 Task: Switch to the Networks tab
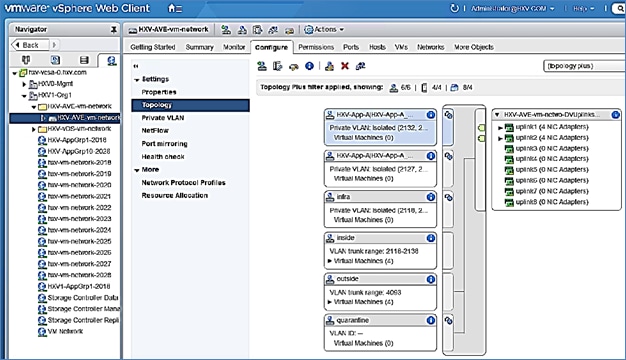[x=430, y=47]
